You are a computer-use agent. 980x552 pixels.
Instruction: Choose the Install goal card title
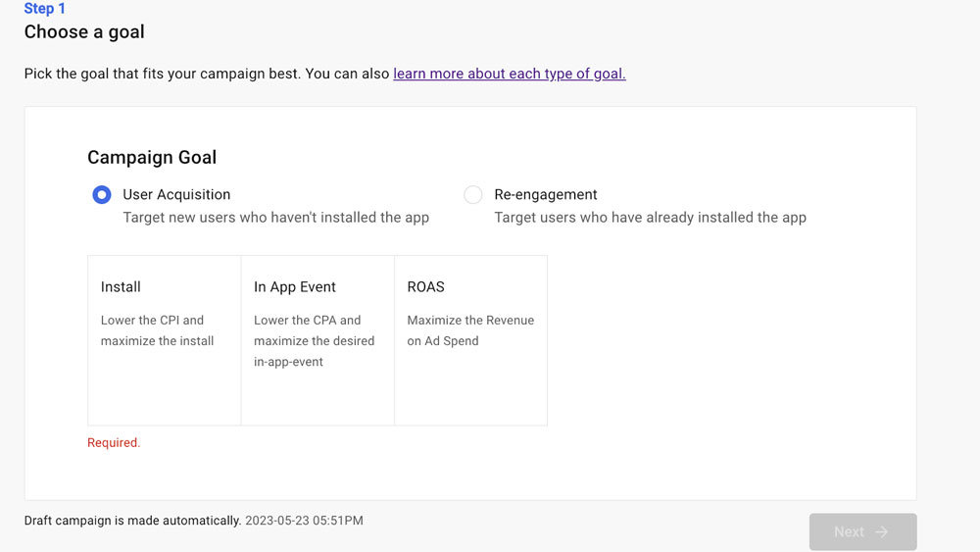click(121, 287)
